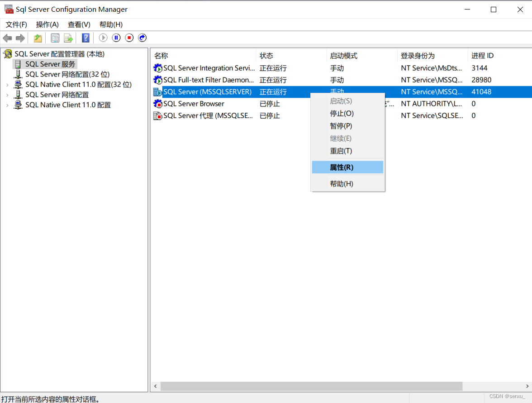This screenshot has width=532, height=403.
Task: Open the 查看(V) menu
Action: [79, 24]
